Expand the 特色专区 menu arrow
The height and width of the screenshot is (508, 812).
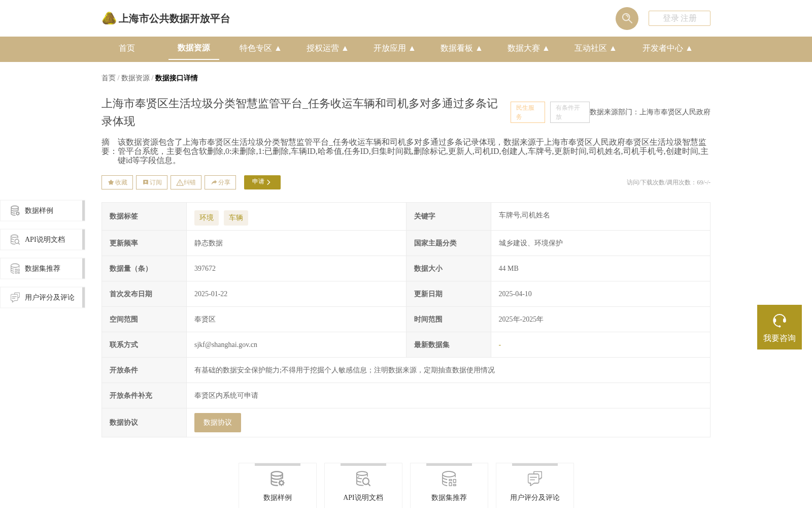click(x=278, y=48)
